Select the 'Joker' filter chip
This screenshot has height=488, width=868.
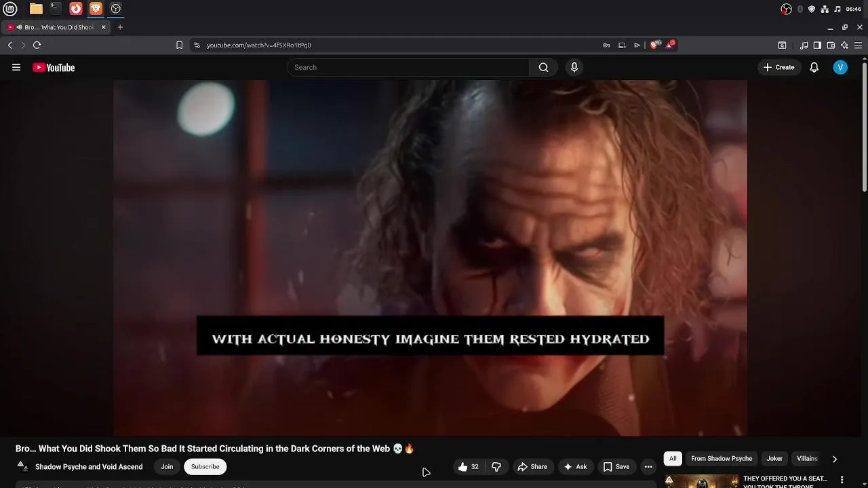tap(774, 459)
